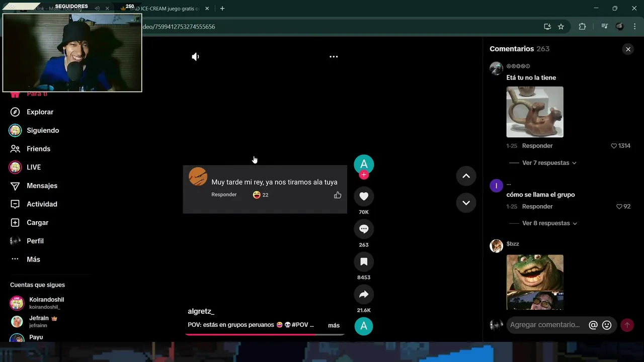Mute the video with the speaker icon
Image resolution: width=644 pixels, height=362 pixels.
click(195, 57)
